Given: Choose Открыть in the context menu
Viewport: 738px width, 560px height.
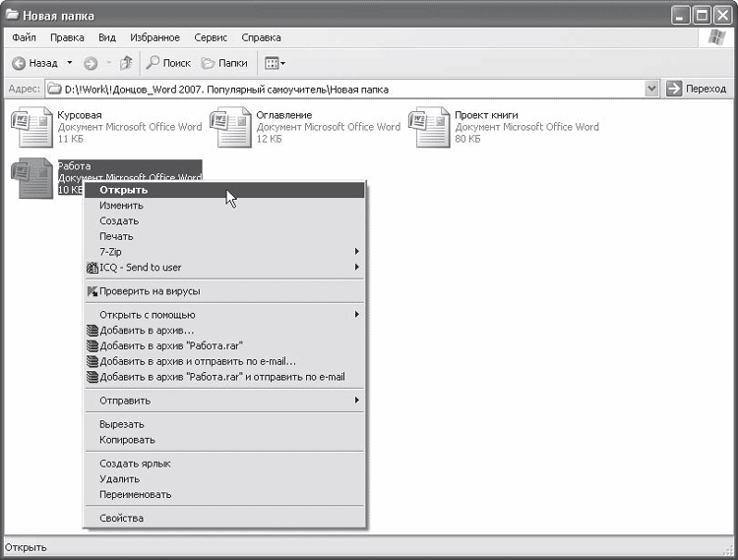Looking at the screenshot, I should (x=124, y=190).
